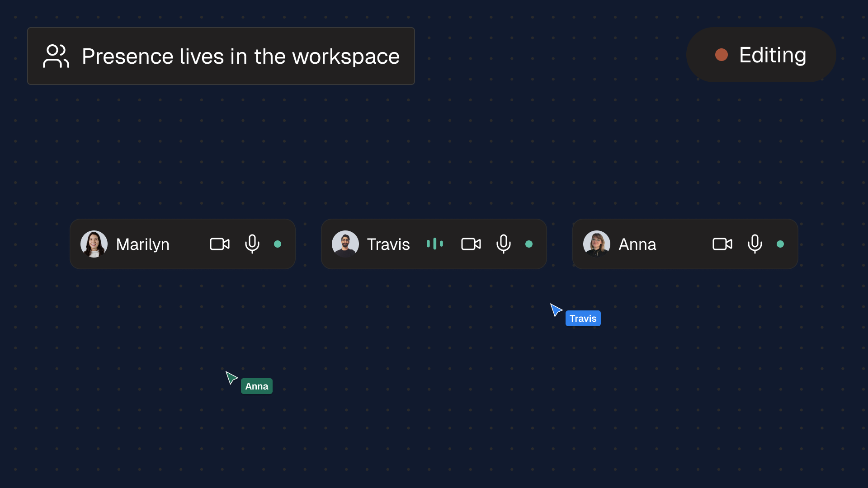Image resolution: width=868 pixels, height=488 pixels.
Task: Click Marilyn's avatar photo
Action: [x=94, y=244]
